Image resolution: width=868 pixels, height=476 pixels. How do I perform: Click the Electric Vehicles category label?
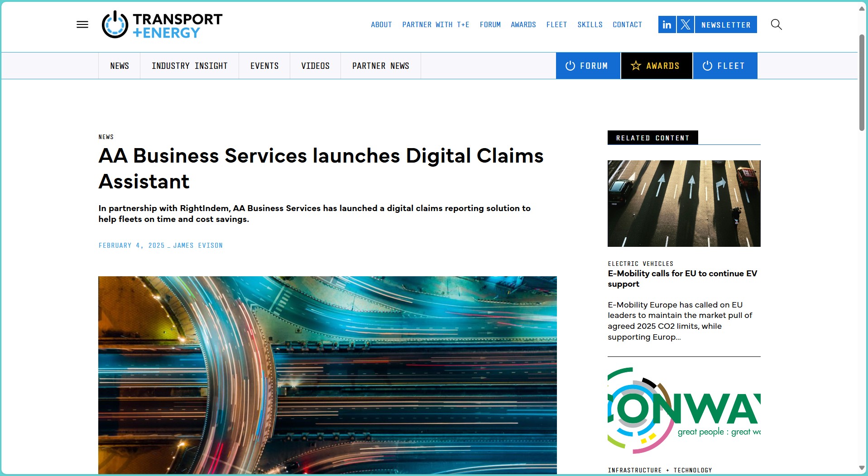point(640,264)
